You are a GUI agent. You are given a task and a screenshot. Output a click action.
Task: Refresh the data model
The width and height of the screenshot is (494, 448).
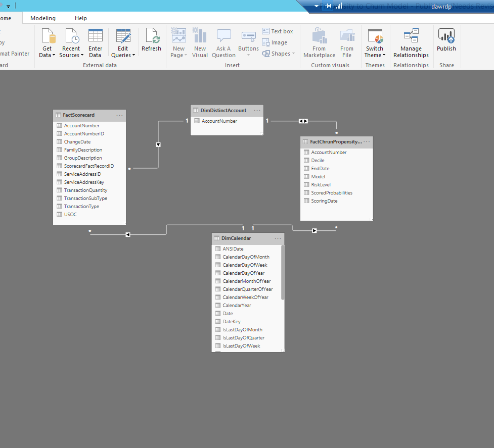tap(151, 39)
